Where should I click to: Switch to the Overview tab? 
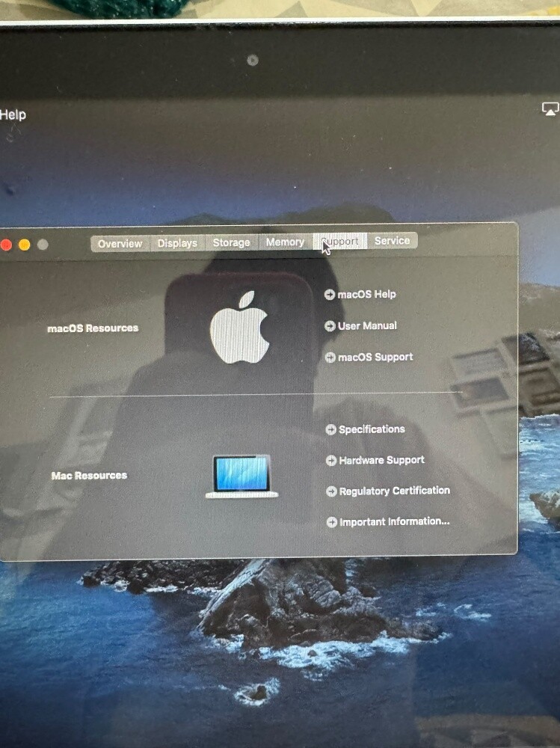coord(120,244)
